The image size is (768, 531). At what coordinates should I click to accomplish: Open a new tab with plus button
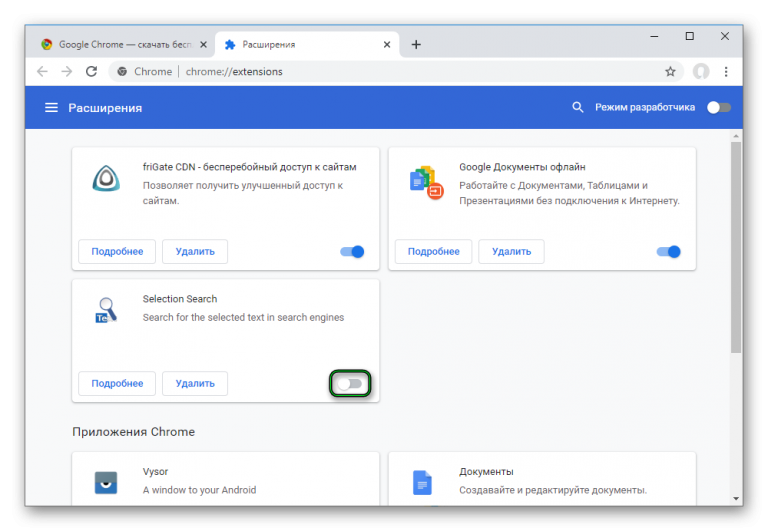click(x=416, y=45)
